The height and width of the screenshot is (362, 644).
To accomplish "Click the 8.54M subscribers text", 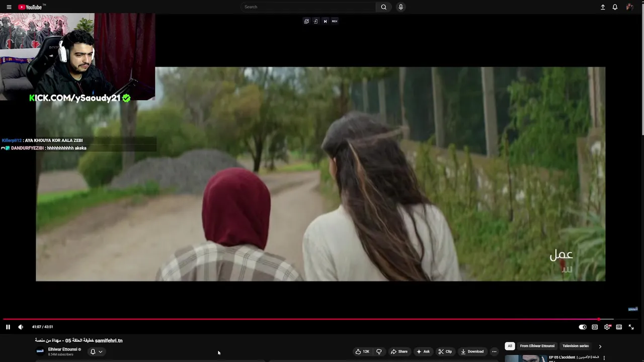I will click(60, 354).
